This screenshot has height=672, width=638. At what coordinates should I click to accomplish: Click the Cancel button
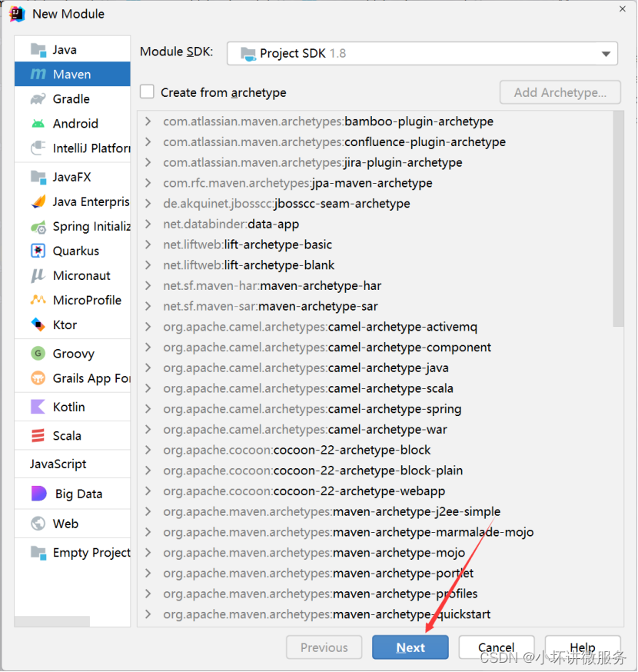coord(496,647)
